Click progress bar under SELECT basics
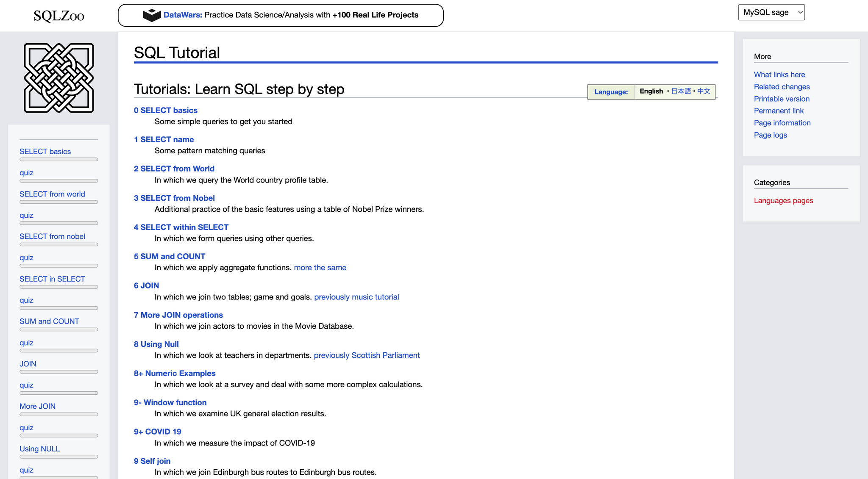The width and height of the screenshot is (868, 479). 59,160
